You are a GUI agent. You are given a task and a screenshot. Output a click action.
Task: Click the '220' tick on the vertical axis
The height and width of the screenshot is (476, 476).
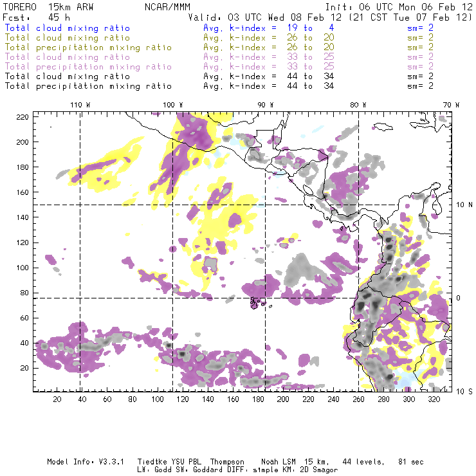[x=23, y=117]
